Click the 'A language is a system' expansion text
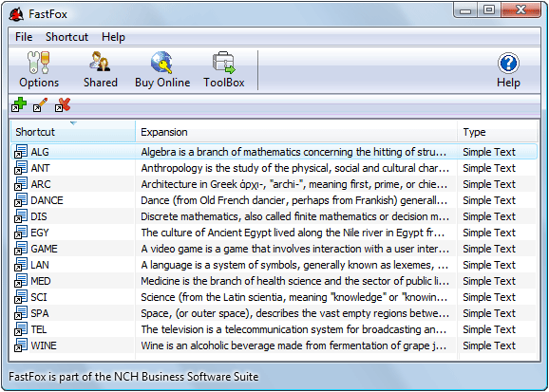This screenshot has width=549, height=392. (294, 265)
